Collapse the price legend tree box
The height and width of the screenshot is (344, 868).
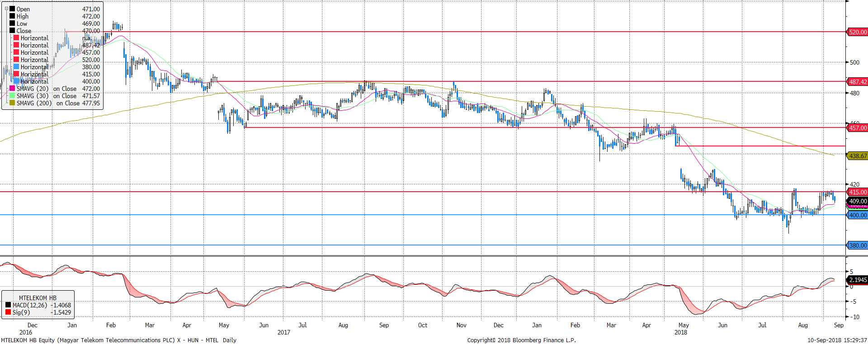click(x=6, y=9)
